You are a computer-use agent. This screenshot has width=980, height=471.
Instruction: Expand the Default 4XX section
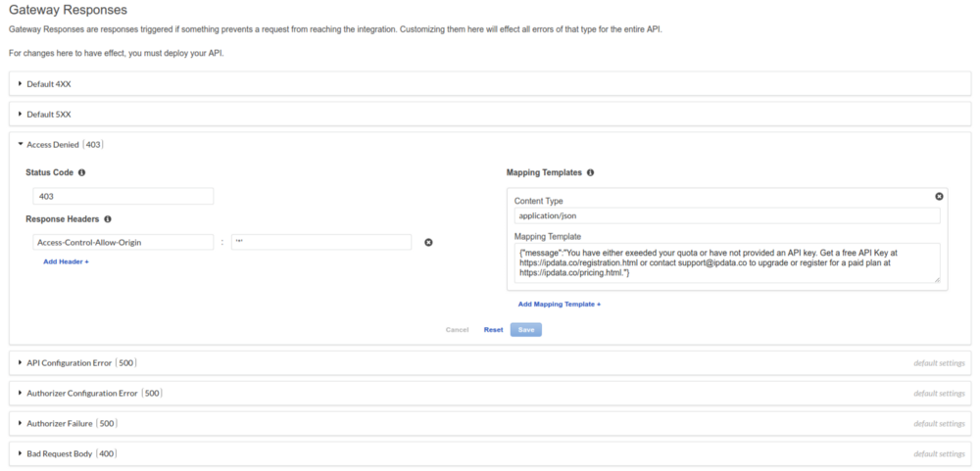pos(490,83)
